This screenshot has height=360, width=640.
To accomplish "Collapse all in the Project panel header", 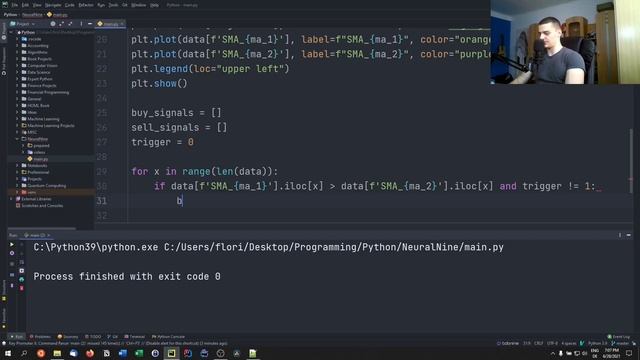I will [70, 24].
